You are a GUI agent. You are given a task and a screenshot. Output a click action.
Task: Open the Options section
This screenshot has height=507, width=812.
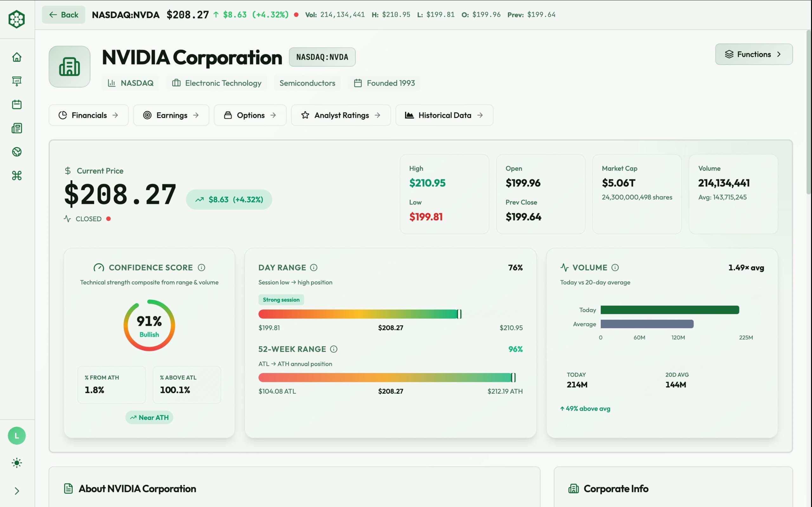point(250,115)
